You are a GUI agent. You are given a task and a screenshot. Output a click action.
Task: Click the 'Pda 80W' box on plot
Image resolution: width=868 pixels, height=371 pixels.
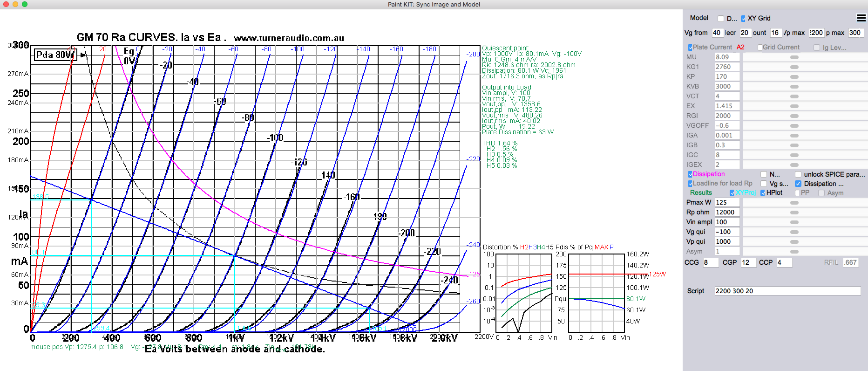coord(55,55)
